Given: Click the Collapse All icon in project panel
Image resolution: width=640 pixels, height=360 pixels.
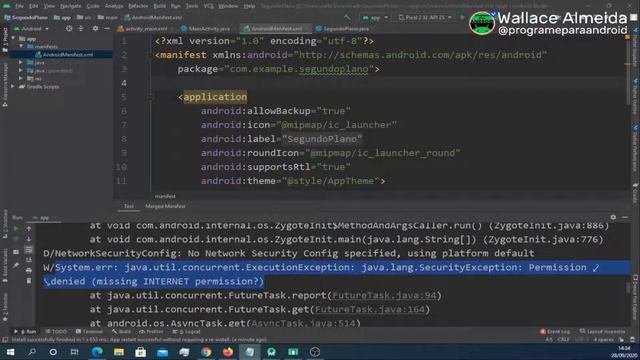Looking at the screenshot, I should 80,29.
